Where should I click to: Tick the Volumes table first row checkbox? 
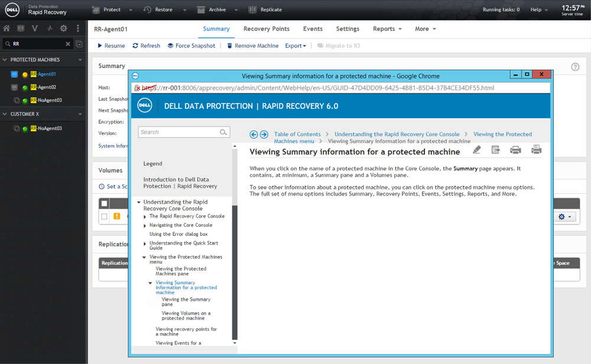click(x=105, y=216)
